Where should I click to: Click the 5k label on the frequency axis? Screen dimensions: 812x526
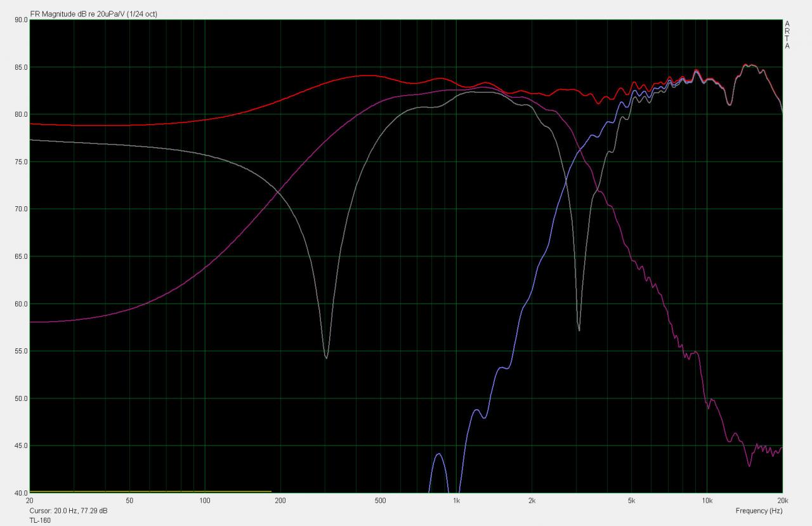(631, 501)
